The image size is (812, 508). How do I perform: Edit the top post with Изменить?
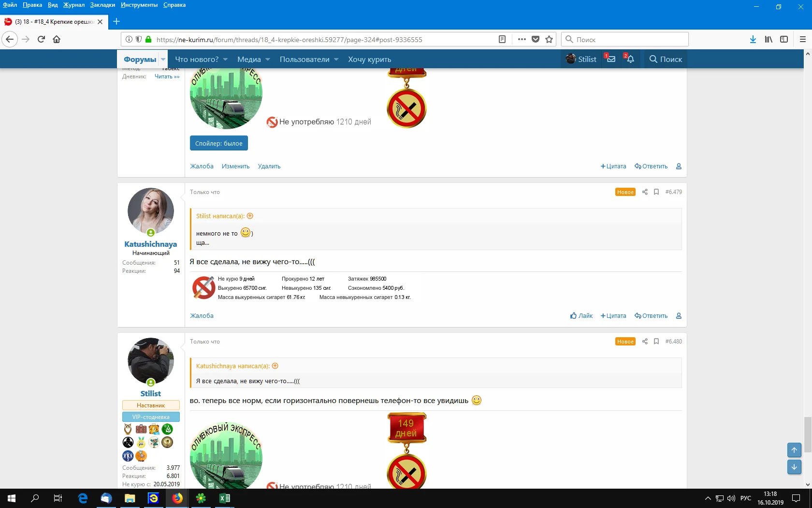coord(236,166)
